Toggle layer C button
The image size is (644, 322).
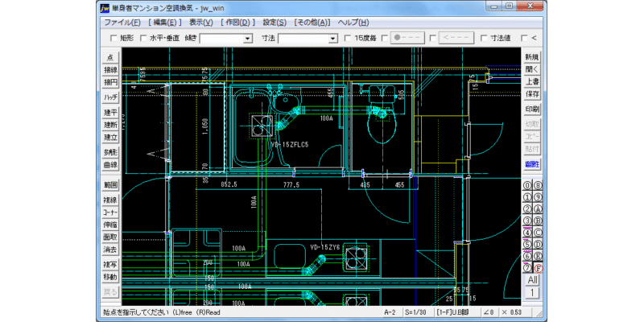pos(537,233)
